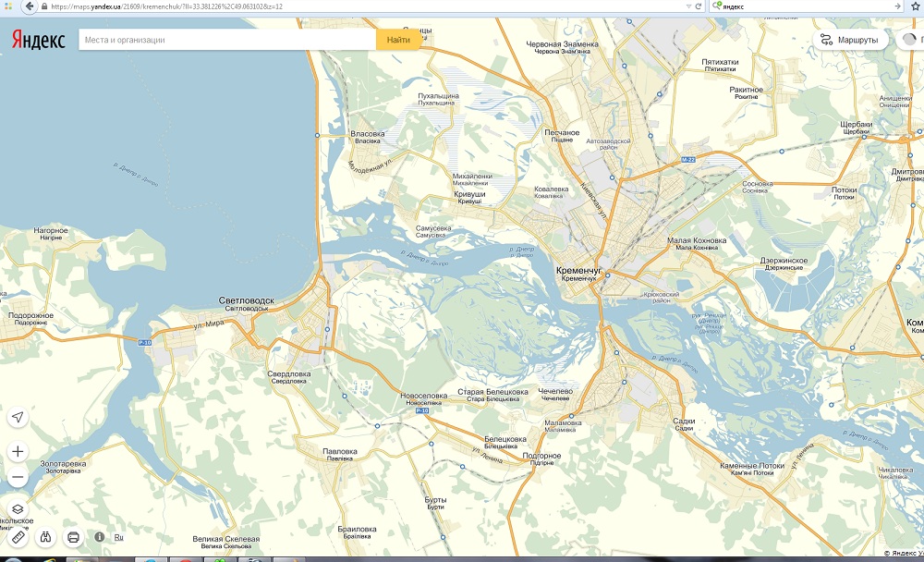Open the Ru language selector

point(119,537)
